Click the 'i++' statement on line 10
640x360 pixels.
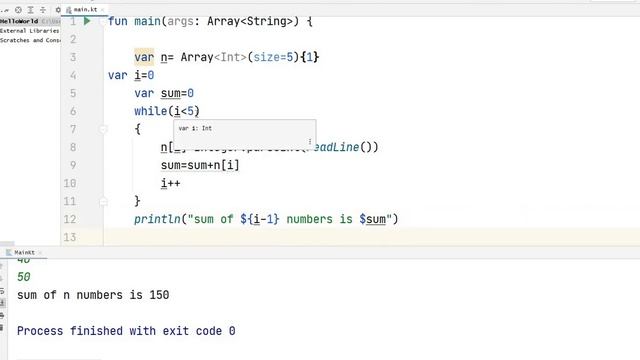(171, 183)
